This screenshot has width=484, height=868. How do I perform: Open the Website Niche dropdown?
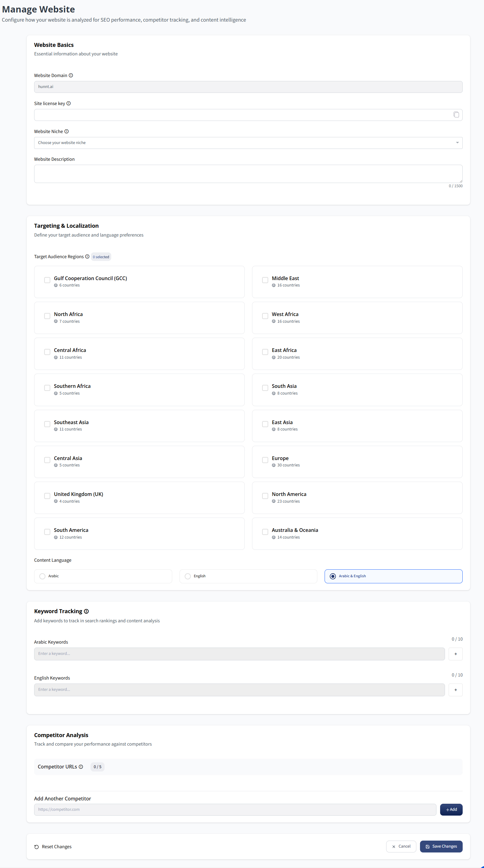pos(248,143)
